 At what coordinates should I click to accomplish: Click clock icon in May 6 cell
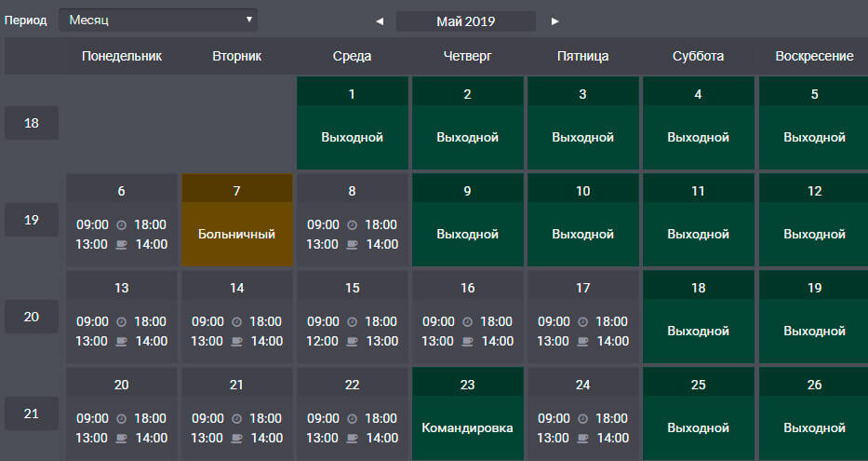pos(121,225)
